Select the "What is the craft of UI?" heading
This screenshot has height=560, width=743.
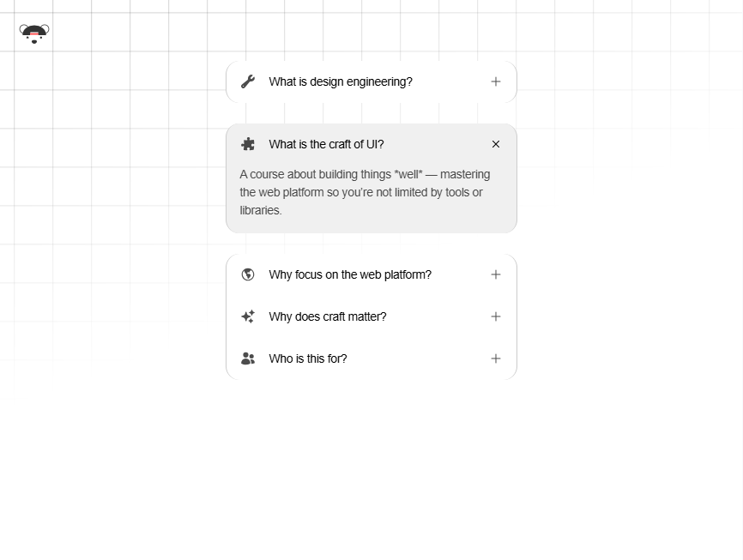[x=326, y=144]
